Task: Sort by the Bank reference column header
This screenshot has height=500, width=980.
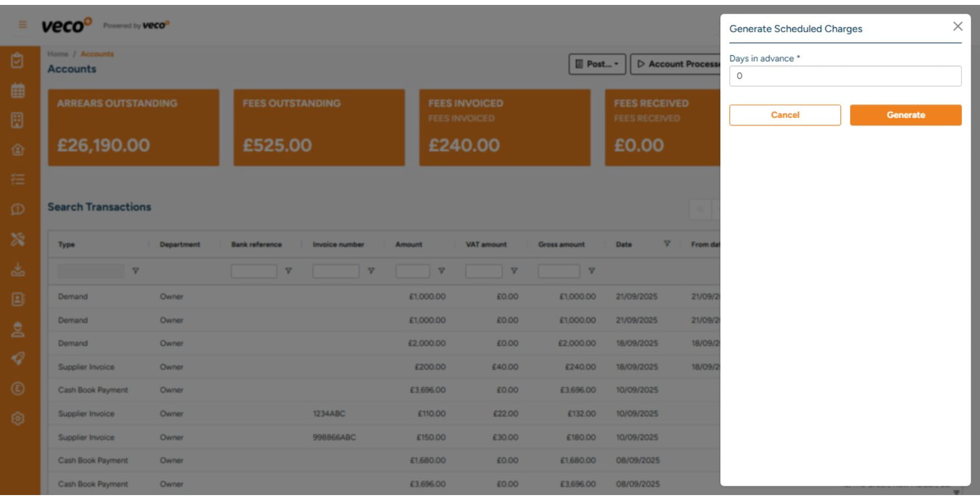Action: (256, 245)
